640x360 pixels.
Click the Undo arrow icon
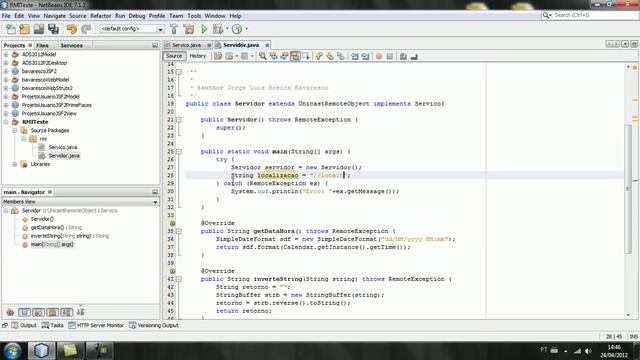72,29
